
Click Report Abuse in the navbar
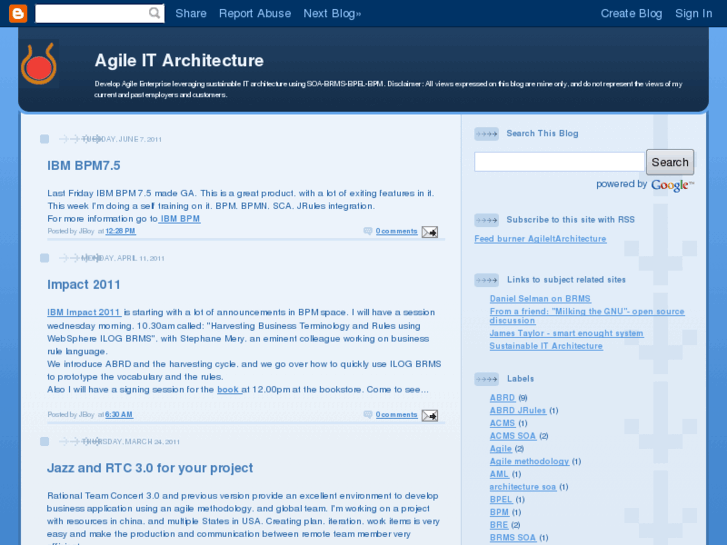click(x=255, y=13)
